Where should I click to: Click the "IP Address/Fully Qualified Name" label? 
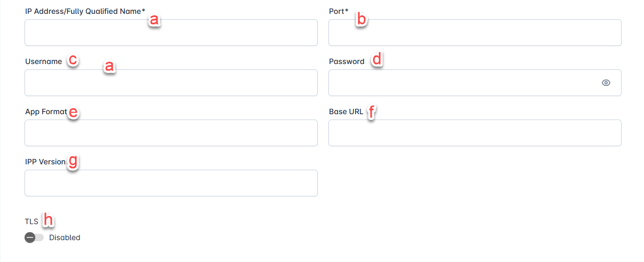(85, 11)
